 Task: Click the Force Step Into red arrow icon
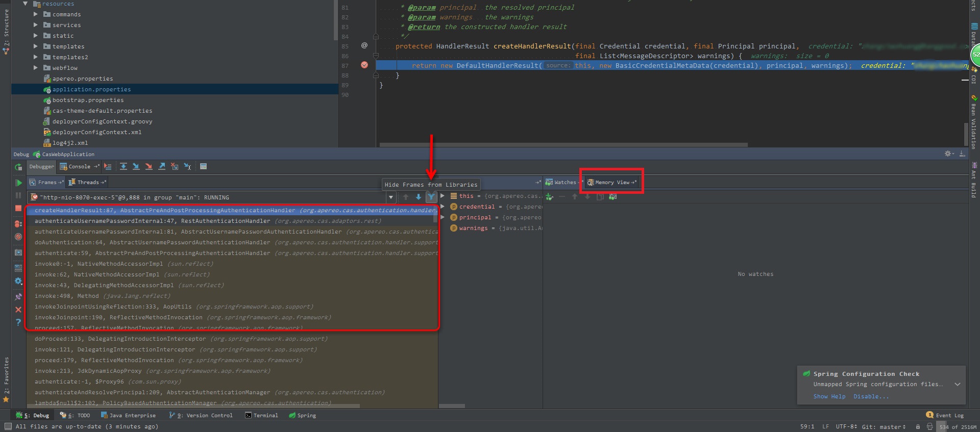click(149, 167)
